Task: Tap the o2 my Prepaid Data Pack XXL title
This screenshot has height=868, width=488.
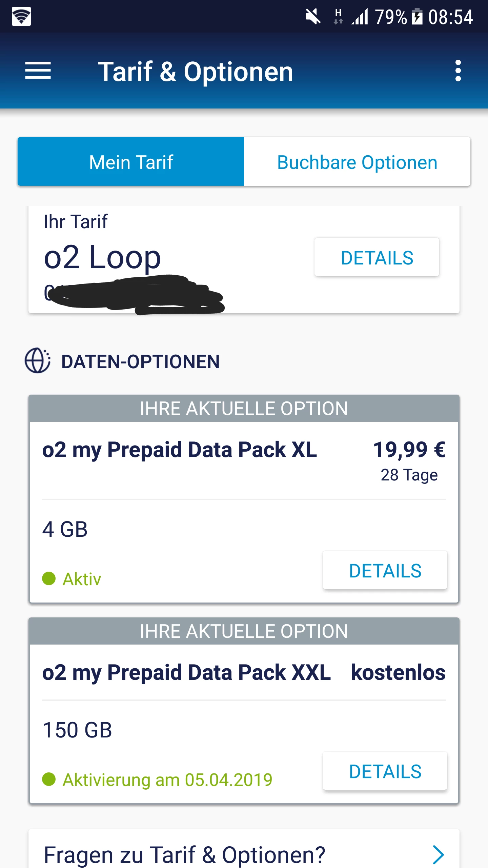Action: tap(186, 672)
